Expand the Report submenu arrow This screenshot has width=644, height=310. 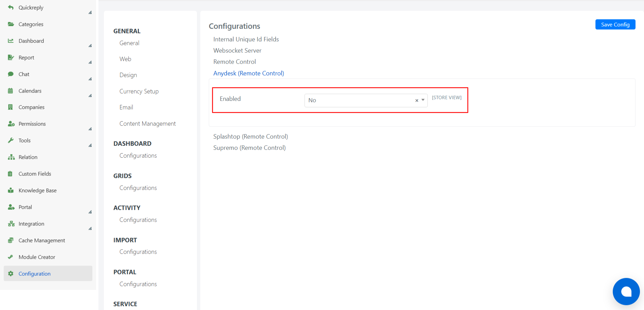point(90,63)
